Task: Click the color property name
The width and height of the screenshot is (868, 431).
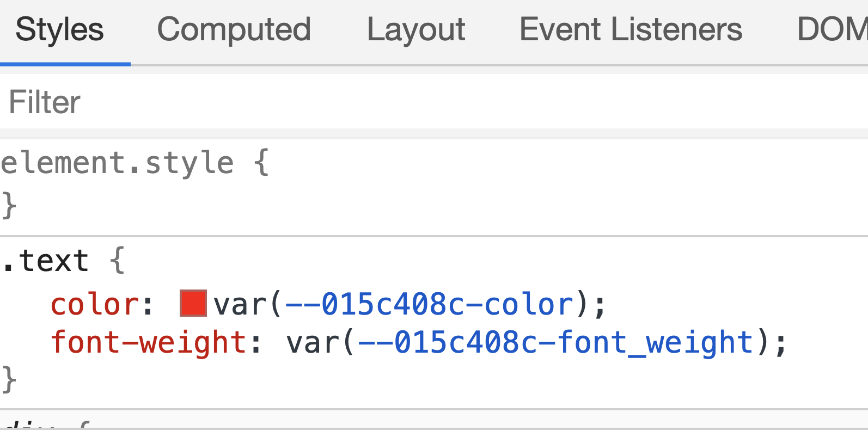Action: pos(94,304)
